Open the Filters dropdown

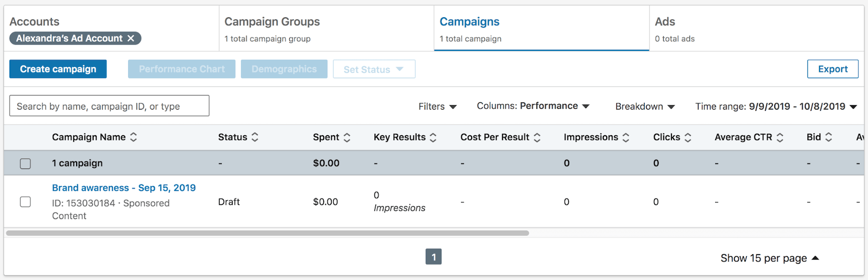coord(437,106)
